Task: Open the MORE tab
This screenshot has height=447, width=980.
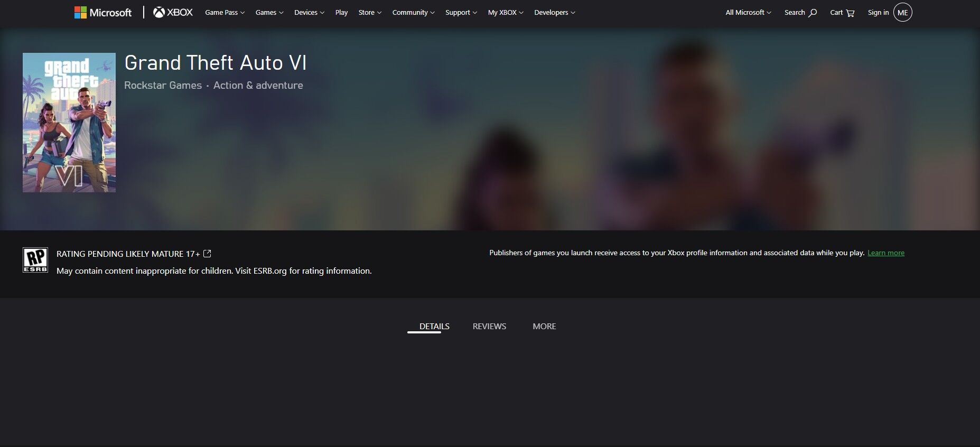Action: coord(544,327)
